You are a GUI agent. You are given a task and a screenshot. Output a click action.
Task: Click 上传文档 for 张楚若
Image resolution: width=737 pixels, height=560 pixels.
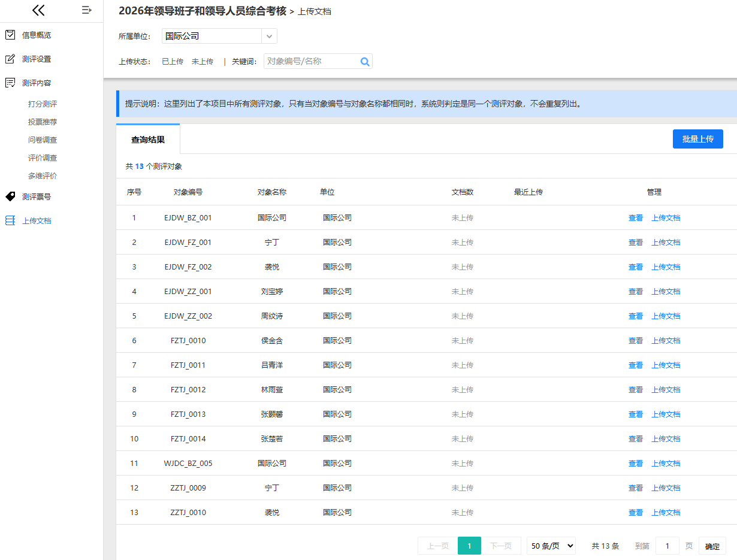coord(666,438)
